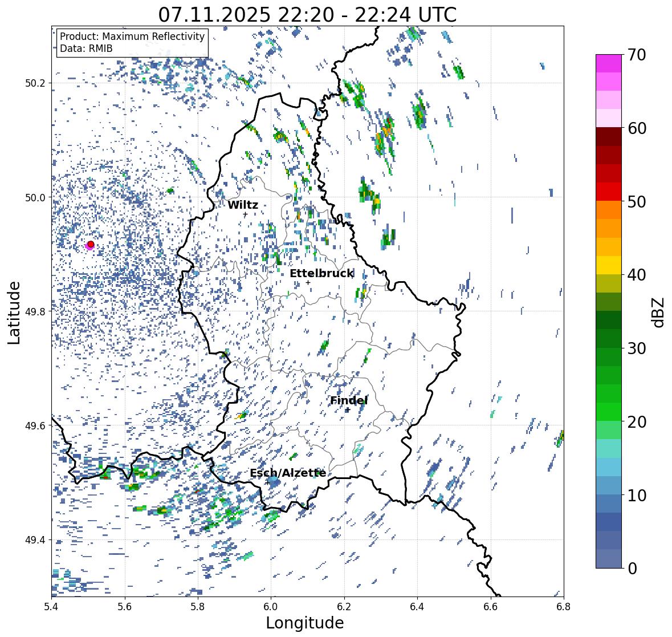Screen dimensions: 672x637
Task: Click the Ettelbruck city label
Action: tap(321, 274)
